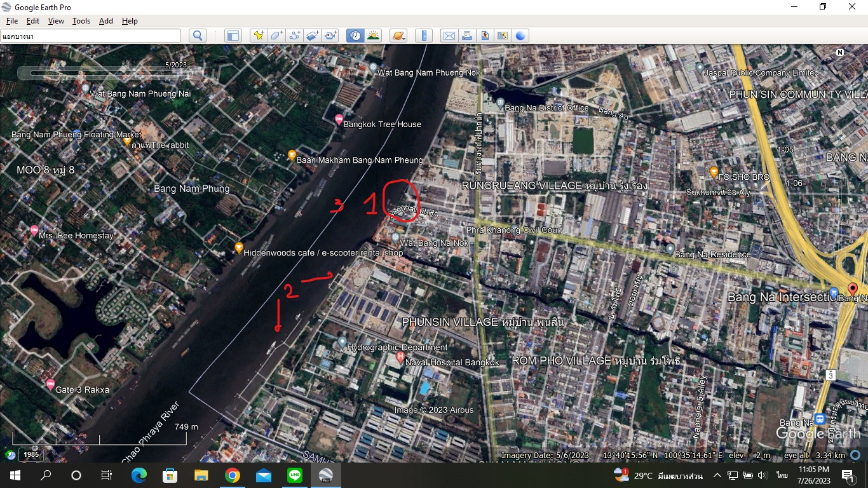The image size is (868, 488).
Task: Click the search input field
Action: pos(90,36)
